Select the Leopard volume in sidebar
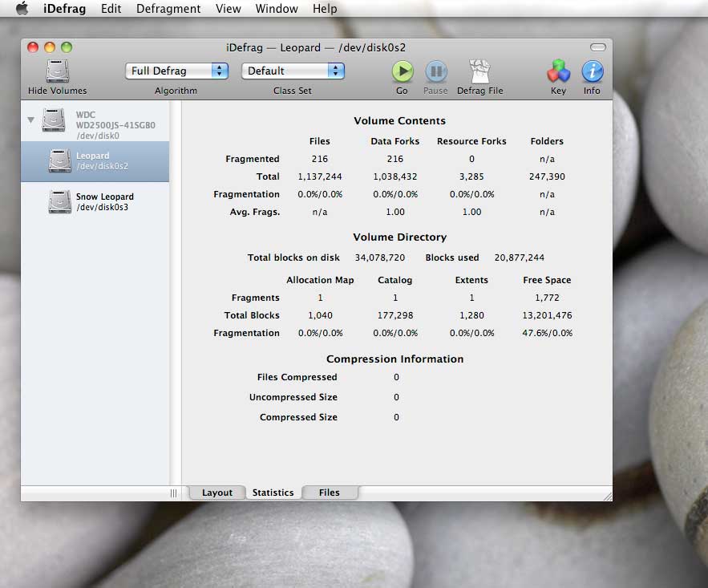708x588 pixels. coord(95,161)
